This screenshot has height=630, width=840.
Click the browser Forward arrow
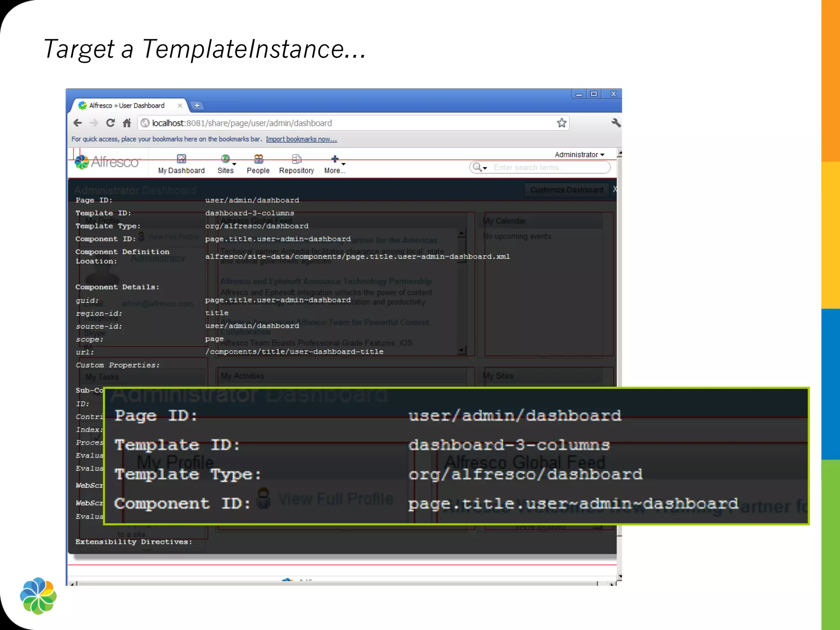(x=94, y=123)
